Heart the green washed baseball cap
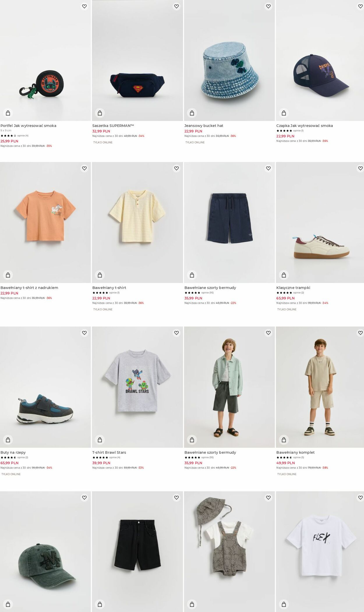This screenshot has width=364, height=612. pos(84,498)
